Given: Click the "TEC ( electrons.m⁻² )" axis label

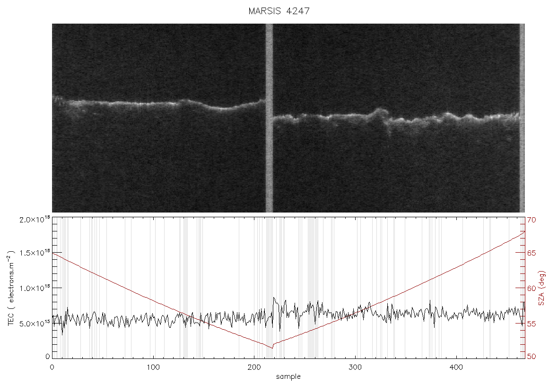Looking at the screenshot, I should (x=11, y=288).
